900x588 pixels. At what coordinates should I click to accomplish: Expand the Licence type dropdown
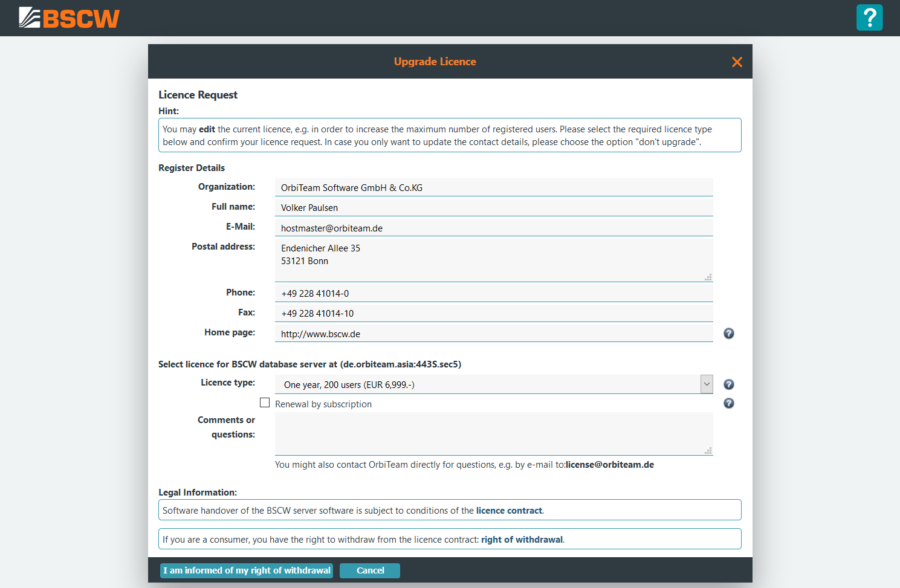pos(707,384)
